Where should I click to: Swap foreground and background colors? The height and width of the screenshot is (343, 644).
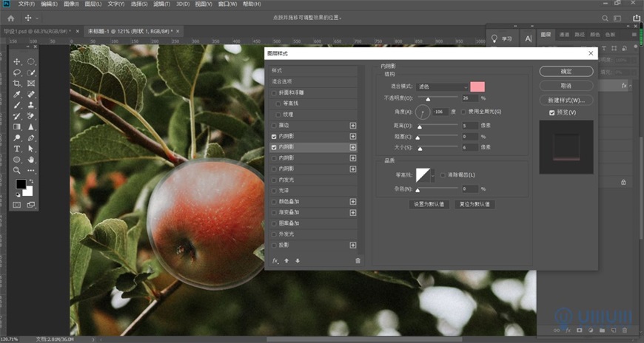[x=31, y=181]
